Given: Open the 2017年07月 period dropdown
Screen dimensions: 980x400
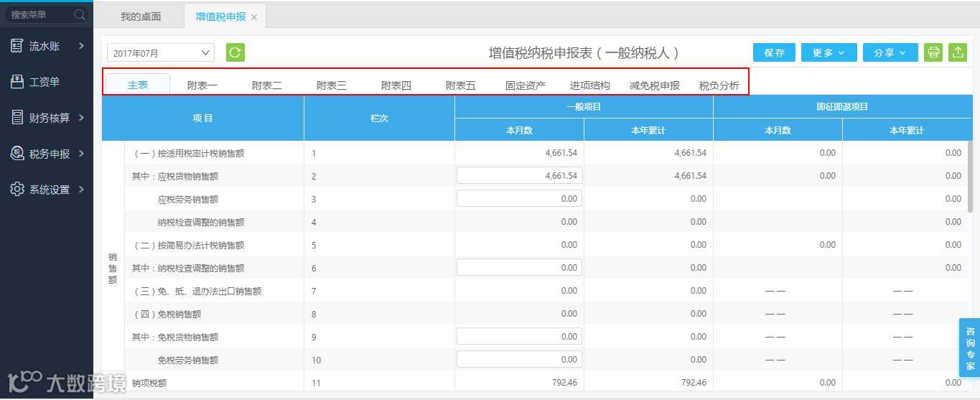Looking at the screenshot, I should [x=161, y=52].
